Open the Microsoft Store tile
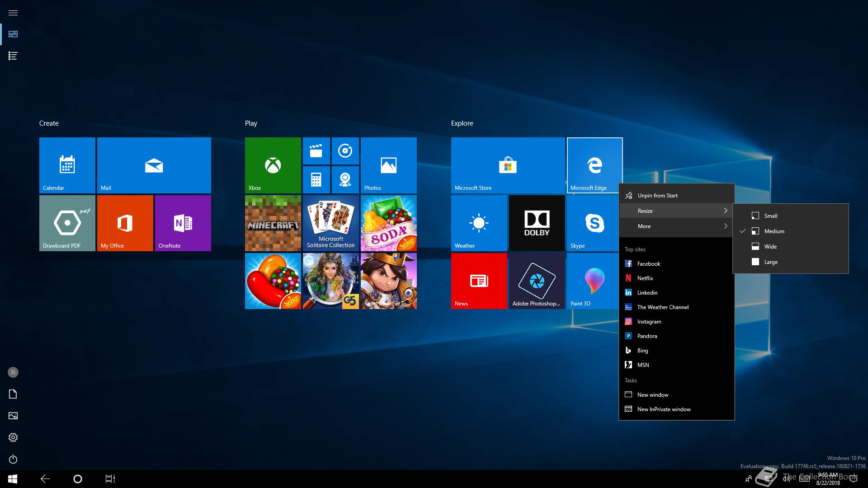 point(508,165)
